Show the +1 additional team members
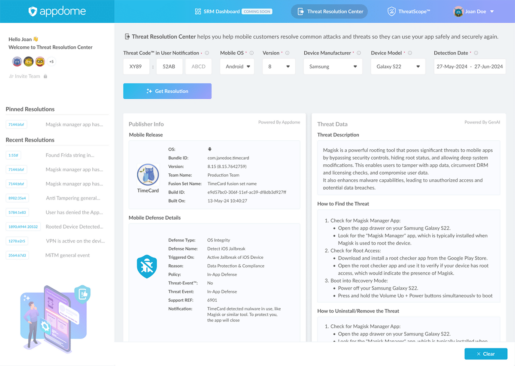Screen dimensions: 515x366 (51, 62)
